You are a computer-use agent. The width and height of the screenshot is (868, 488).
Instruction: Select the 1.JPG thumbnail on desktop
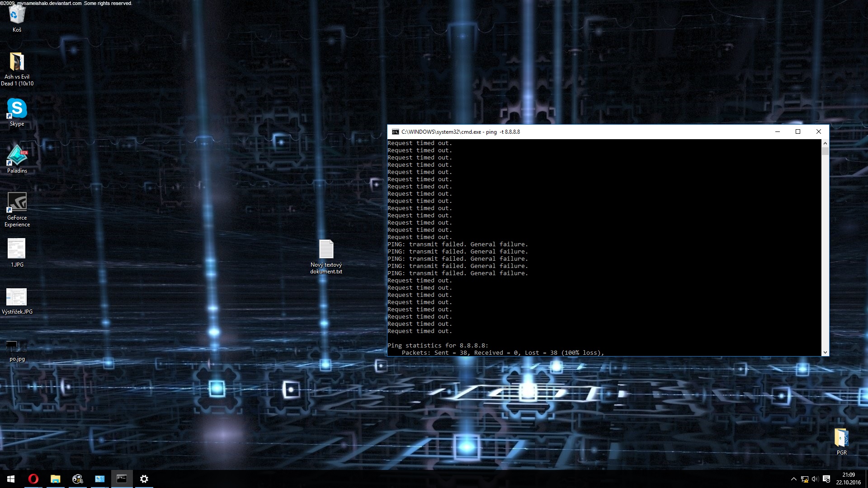pyautogui.click(x=17, y=249)
